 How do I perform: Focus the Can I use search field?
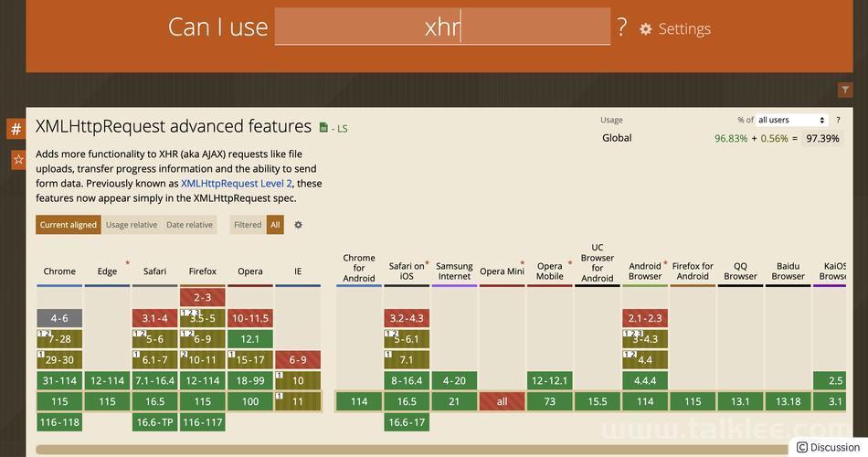[442, 27]
